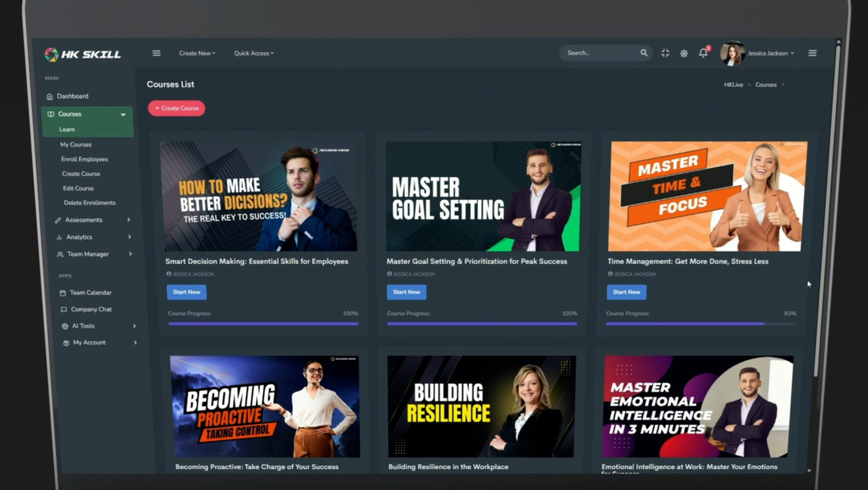Click the Team Manager sidebar icon
Image resolution: width=868 pixels, height=490 pixels.
pos(60,254)
